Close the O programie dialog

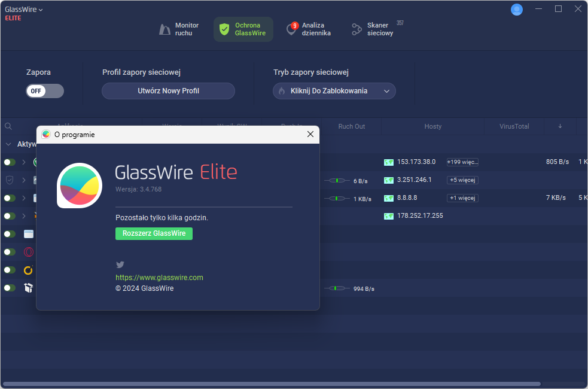(x=310, y=134)
